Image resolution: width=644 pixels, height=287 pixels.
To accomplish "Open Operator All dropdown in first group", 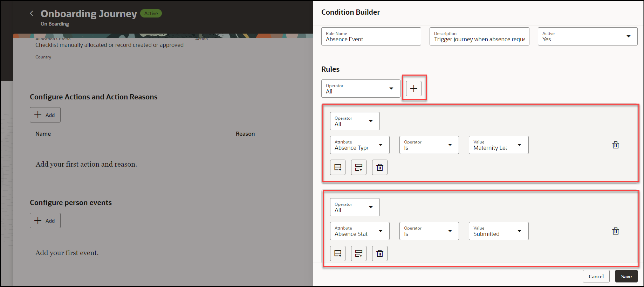I will tap(355, 121).
